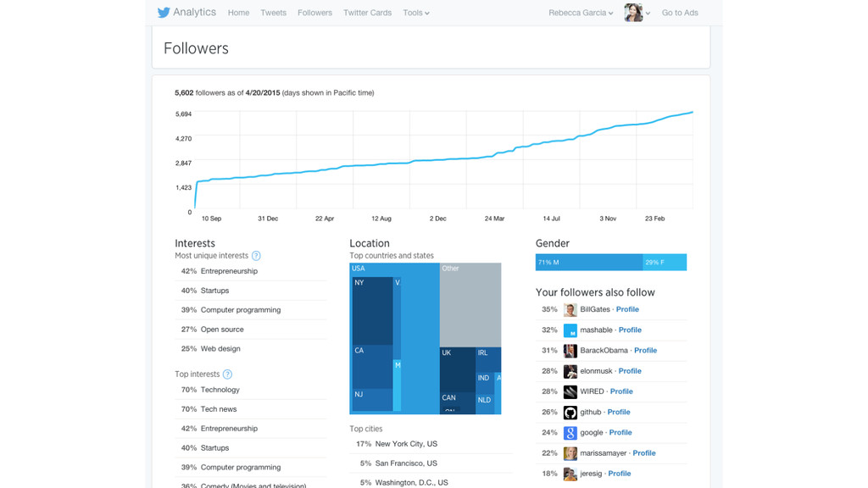Open github Profile link

click(618, 412)
